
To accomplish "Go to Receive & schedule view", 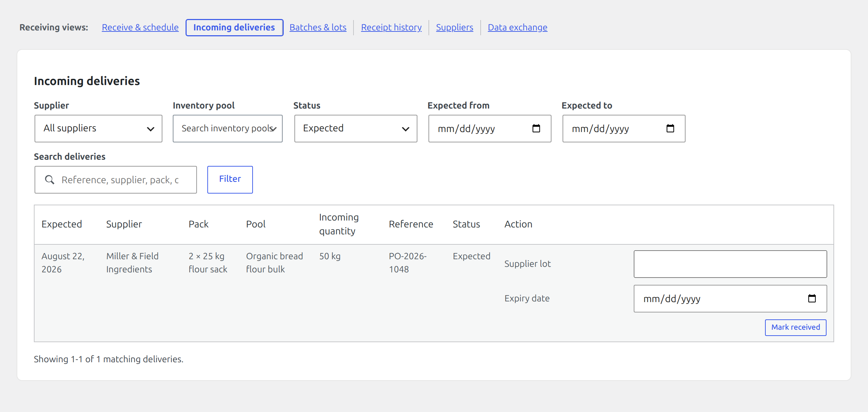I will [x=140, y=27].
